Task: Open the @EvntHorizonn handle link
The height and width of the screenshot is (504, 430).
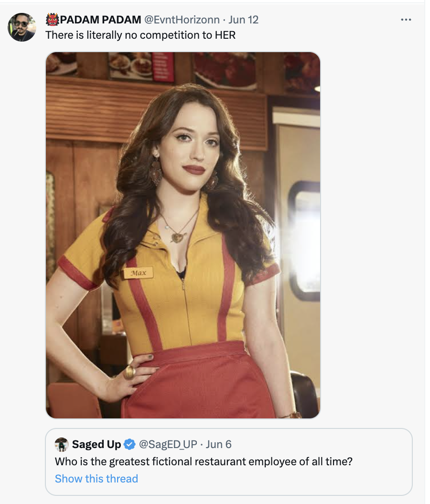Action: [x=182, y=20]
